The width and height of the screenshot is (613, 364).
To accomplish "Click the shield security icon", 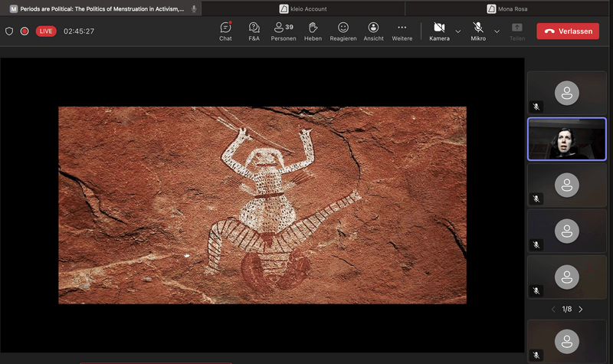I will click(9, 31).
